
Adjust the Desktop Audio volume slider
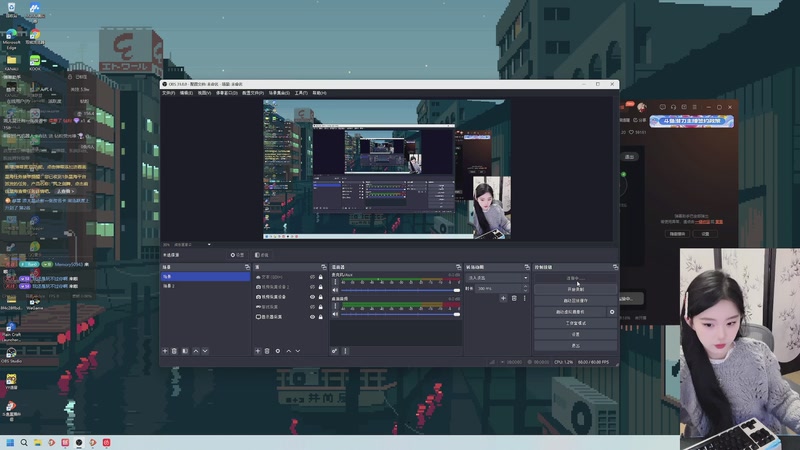[401, 314]
